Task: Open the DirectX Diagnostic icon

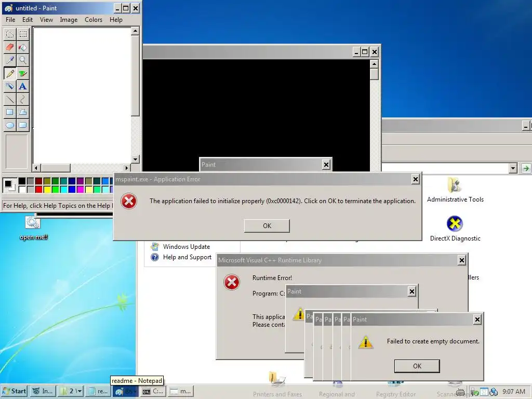Action: (455, 229)
